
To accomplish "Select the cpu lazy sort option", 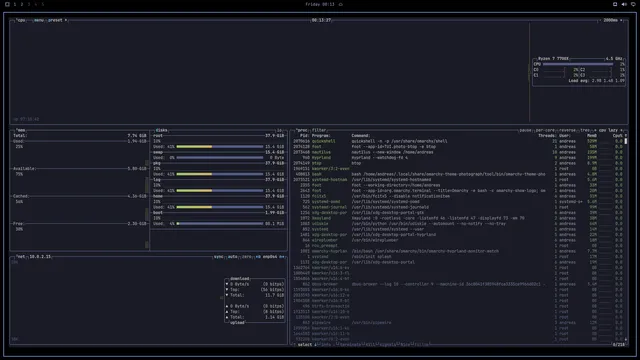I will pos(608,130).
